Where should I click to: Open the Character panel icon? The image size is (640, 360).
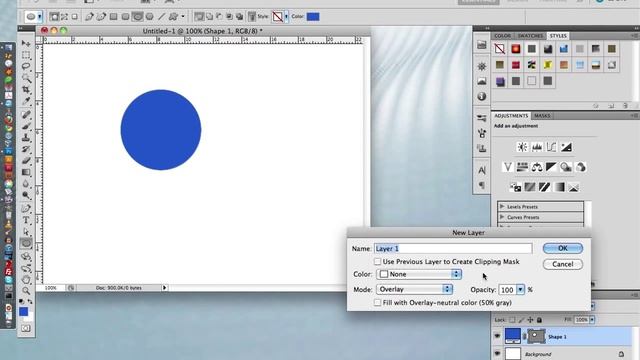(x=482, y=170)
